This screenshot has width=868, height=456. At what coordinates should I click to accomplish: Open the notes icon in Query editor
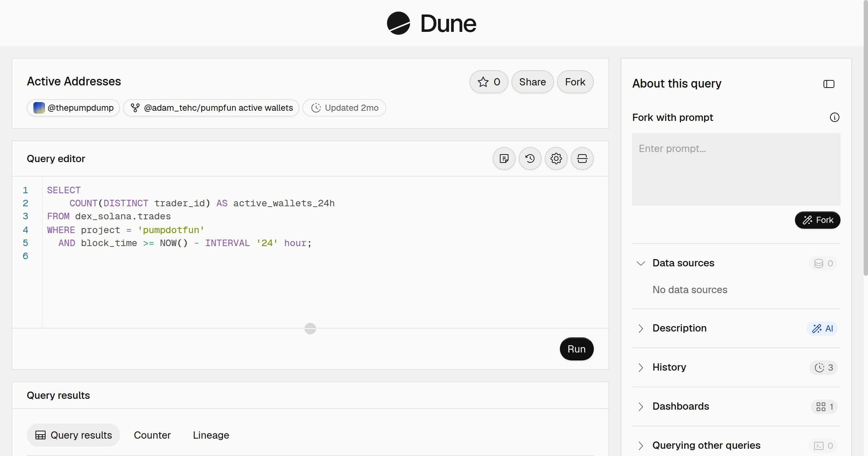(x=504, y=159)
